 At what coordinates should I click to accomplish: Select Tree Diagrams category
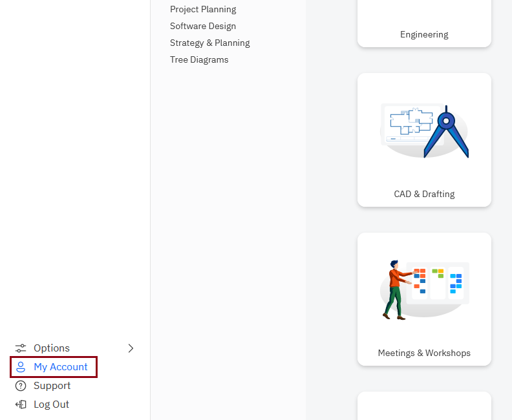199,59
